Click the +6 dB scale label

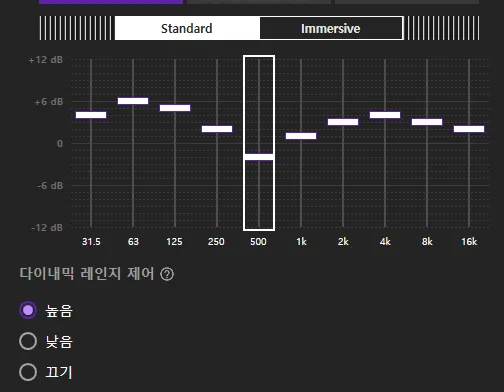[49, 102]
